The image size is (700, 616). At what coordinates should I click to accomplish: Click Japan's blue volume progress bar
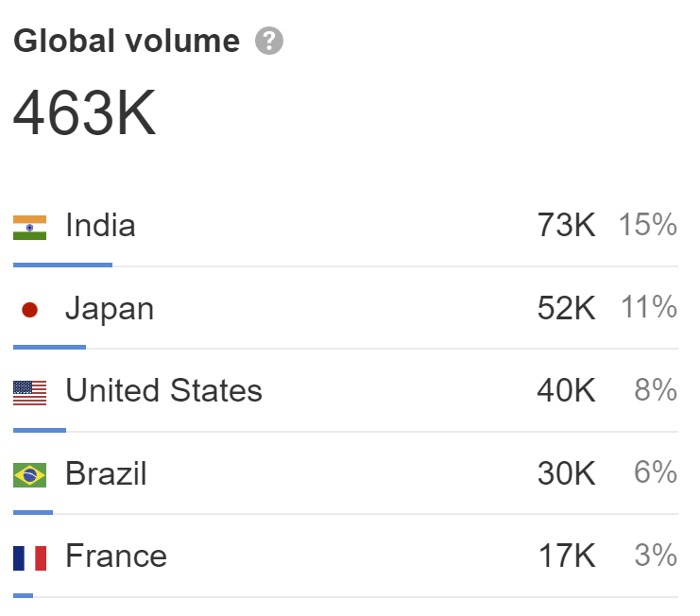coord(49,348)
